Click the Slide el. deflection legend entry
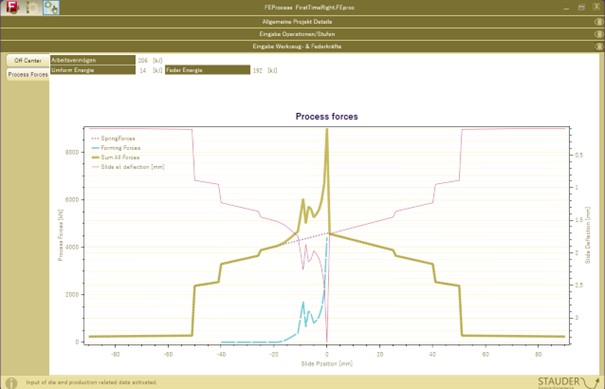 click(x=128, y=167)
